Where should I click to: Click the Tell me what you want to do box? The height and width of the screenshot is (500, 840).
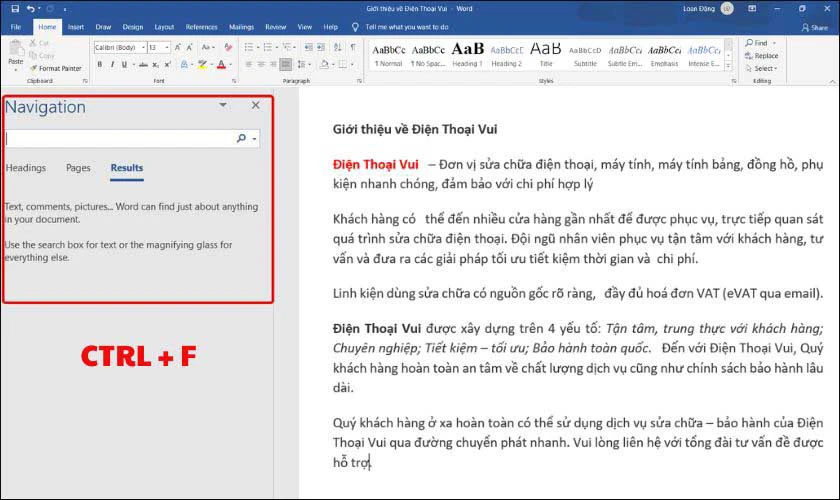tap(407, 27)
